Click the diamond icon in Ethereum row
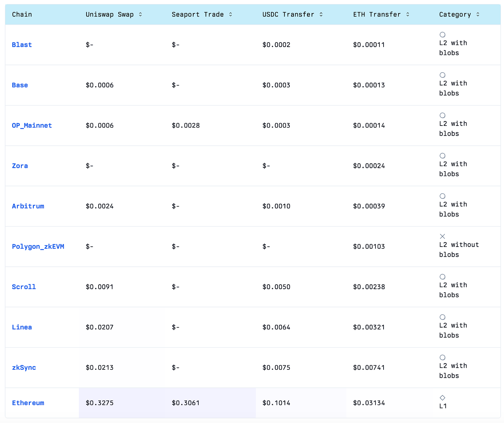 click(442, 398)
